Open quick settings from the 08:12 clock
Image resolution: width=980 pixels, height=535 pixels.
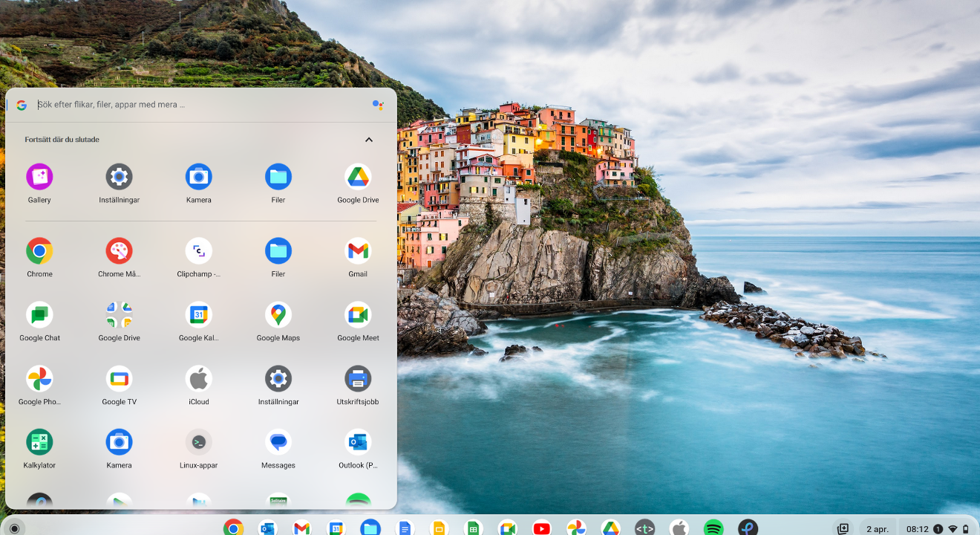(x=938, y=529)
